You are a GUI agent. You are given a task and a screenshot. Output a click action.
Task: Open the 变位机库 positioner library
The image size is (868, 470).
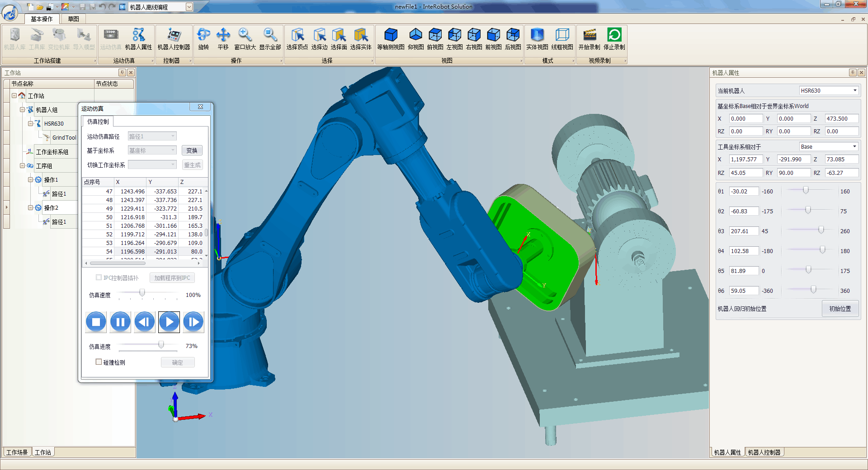pos(59,39)
